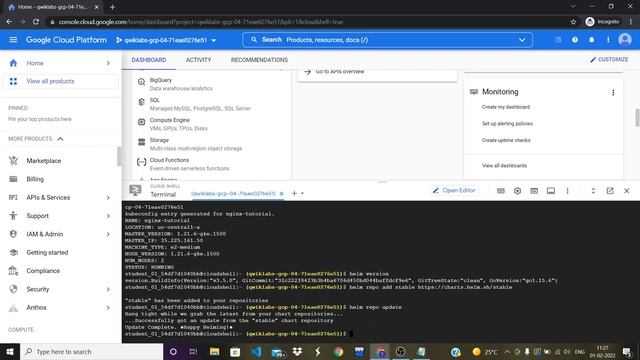
Task: Collapse the More Products section
Action: (x=60, y=139)
